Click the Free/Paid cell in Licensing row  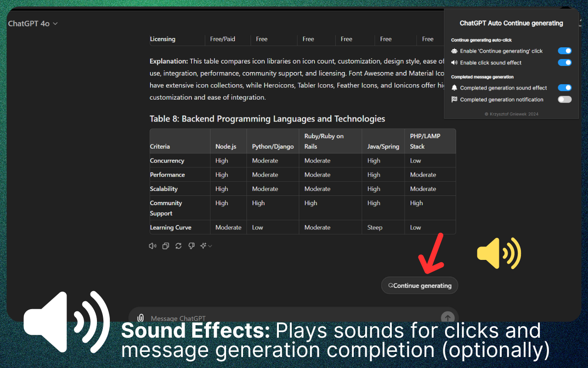coord(223,39)
